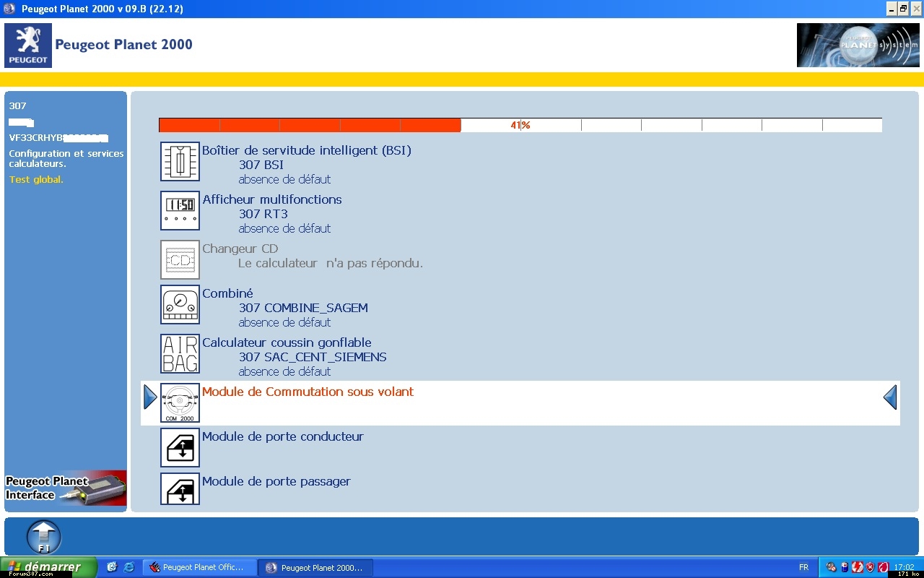Select "Afficheur multifonctions" entry
The height and width of the screenshot is (578, 924).
point(272,199)
